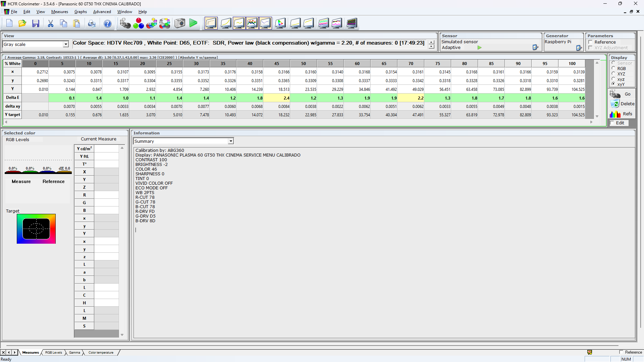644x362 pixels.
Task: Switch to the Color temperature tab
Action: click(x=101, y=353)
